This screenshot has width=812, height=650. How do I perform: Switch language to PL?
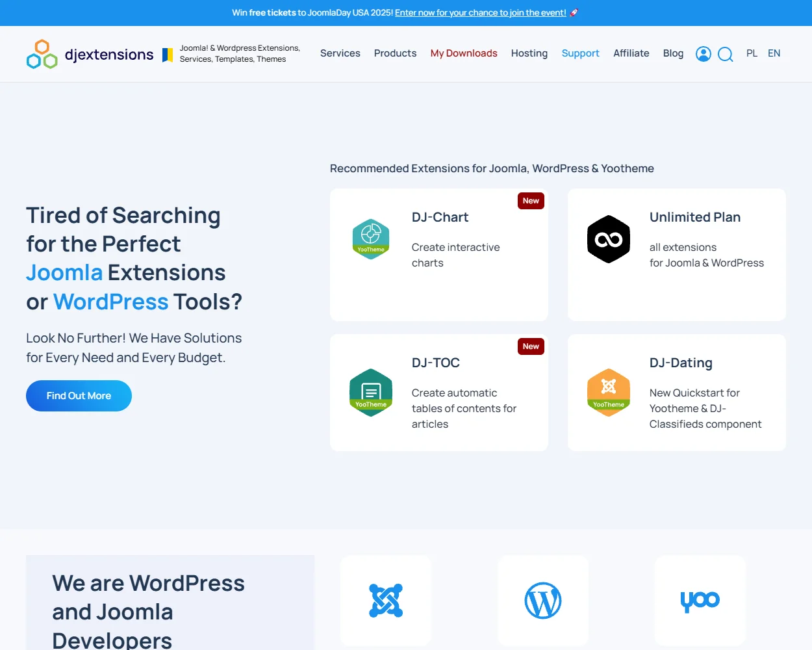[x=752, y=53]
